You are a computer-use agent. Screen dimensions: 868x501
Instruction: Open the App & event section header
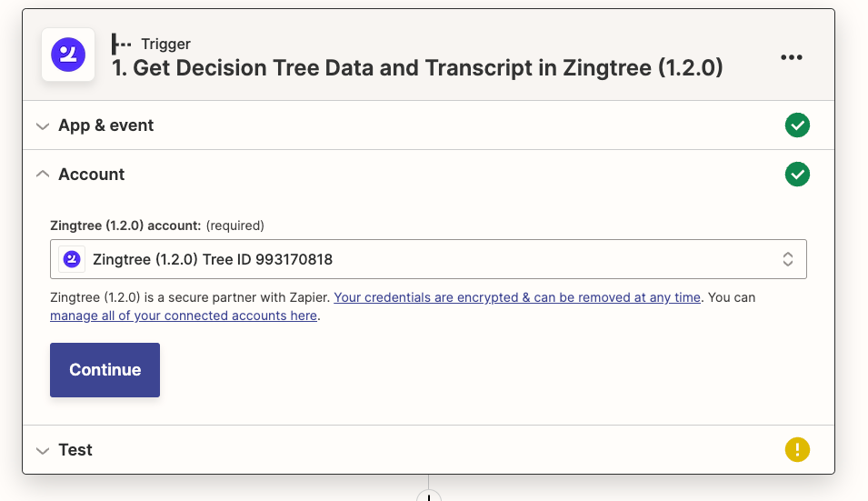tap(428, 125)
